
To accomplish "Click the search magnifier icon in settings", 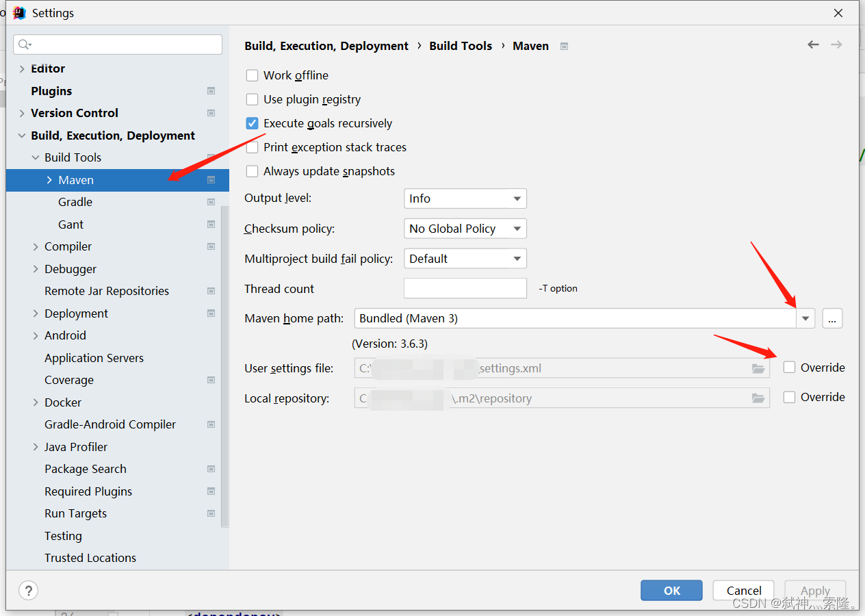I will point(25,44).
